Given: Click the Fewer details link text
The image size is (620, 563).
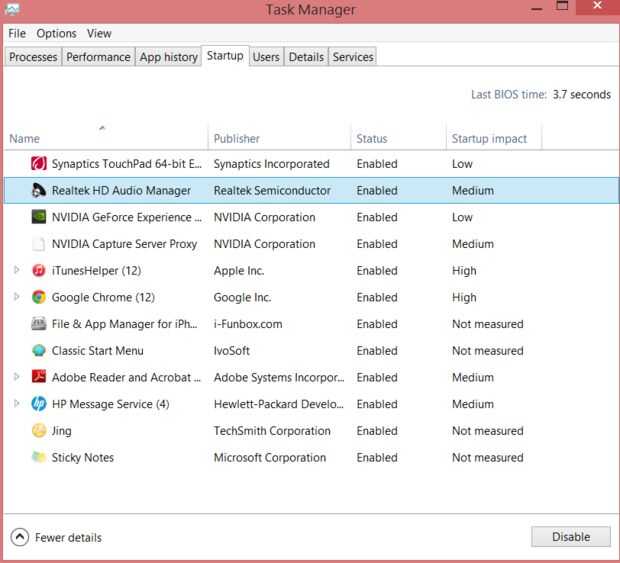Looking at the screenshot, I should pyautogui.click(x=68, y=538).
